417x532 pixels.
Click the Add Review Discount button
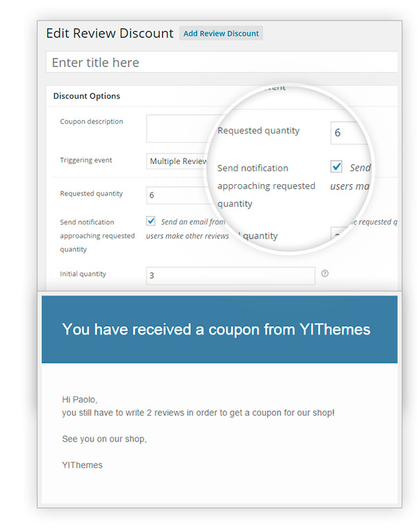(x=221, y=33)
